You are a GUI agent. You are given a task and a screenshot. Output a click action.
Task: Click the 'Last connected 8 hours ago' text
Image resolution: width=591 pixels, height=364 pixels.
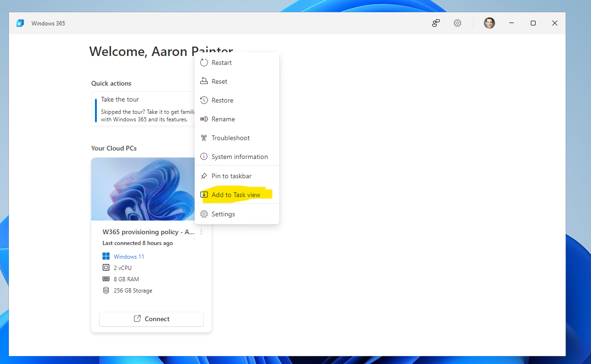point(138,243)
